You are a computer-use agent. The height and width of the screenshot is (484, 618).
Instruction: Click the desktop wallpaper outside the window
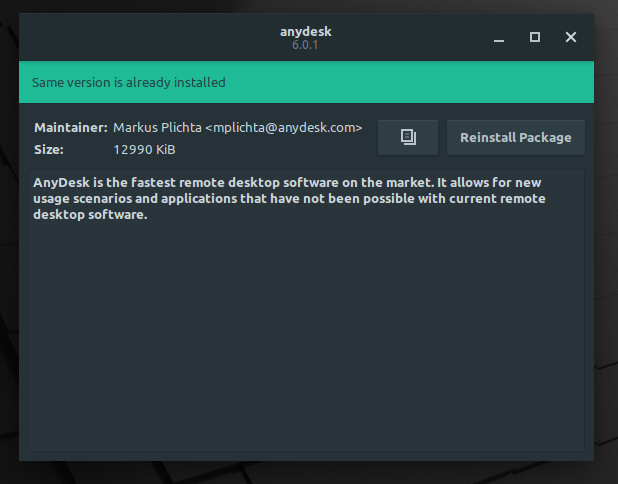pos(606,276)
